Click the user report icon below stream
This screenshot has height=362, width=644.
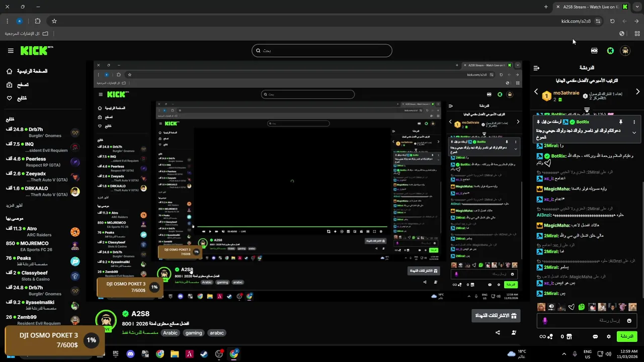(x=514, y=332)
